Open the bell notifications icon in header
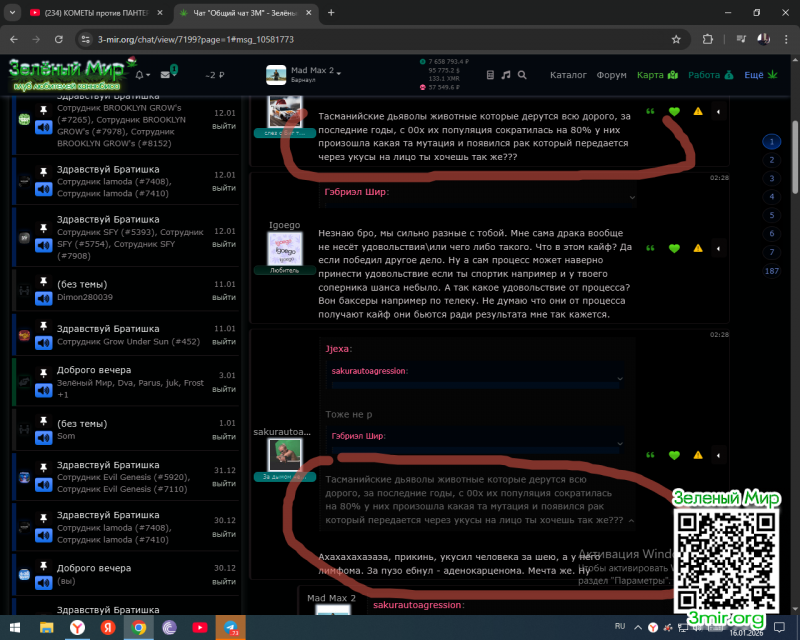The height and width of the screenshot is (640, 800). pyautogui.click(x=141, y=75)
